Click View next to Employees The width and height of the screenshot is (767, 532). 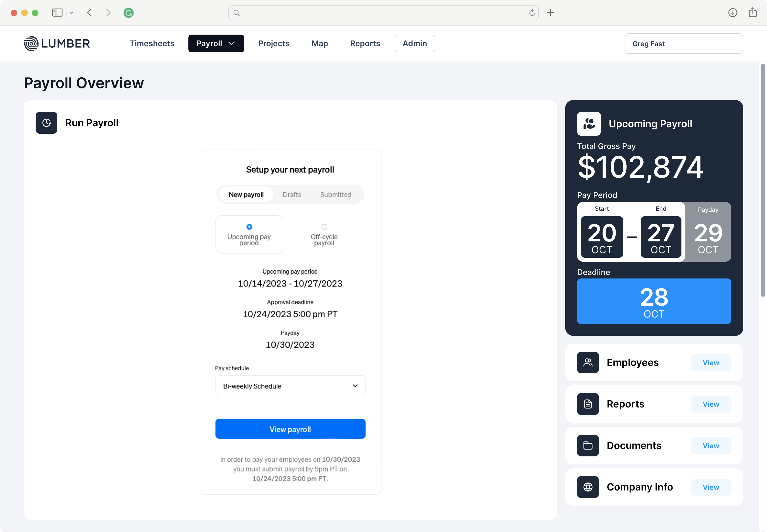tap(711, 363)
